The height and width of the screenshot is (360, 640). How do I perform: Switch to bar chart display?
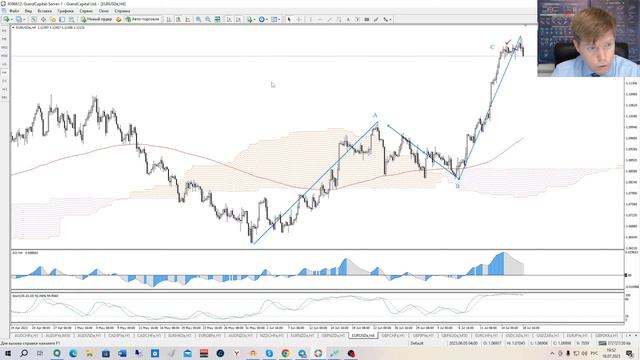[169, 19]
